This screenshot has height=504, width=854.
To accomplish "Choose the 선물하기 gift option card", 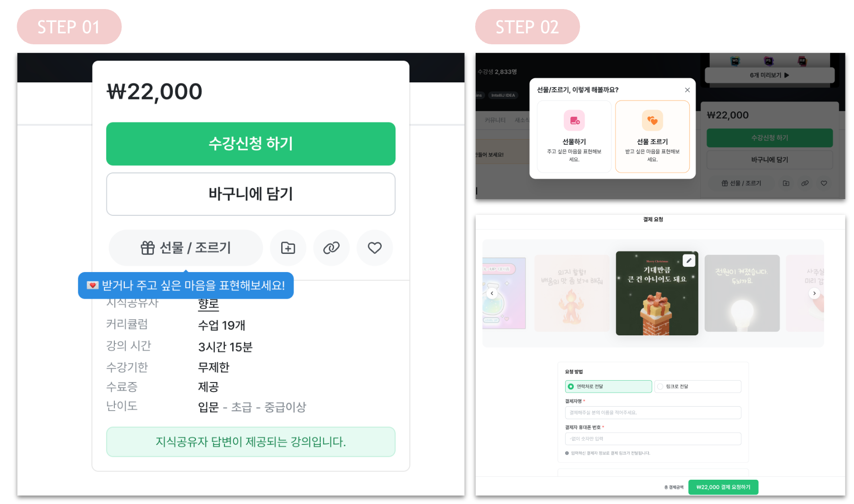I will pos(574,136).
